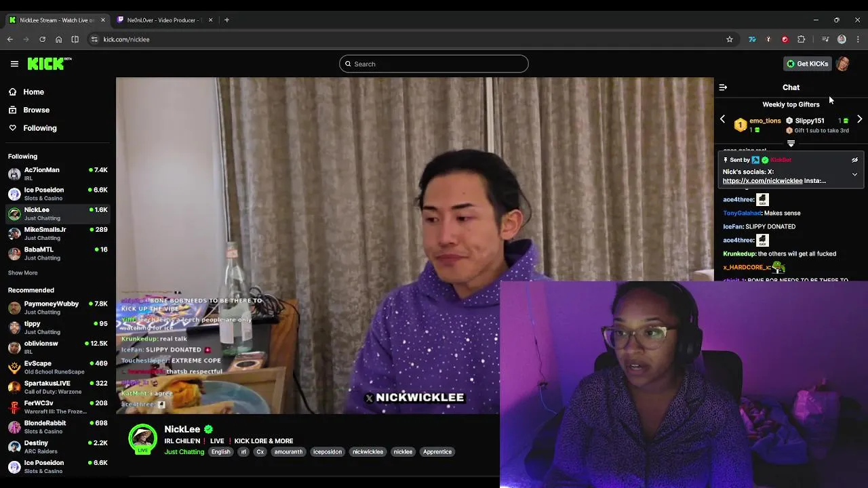Open the user profile avatar menu

843,64
